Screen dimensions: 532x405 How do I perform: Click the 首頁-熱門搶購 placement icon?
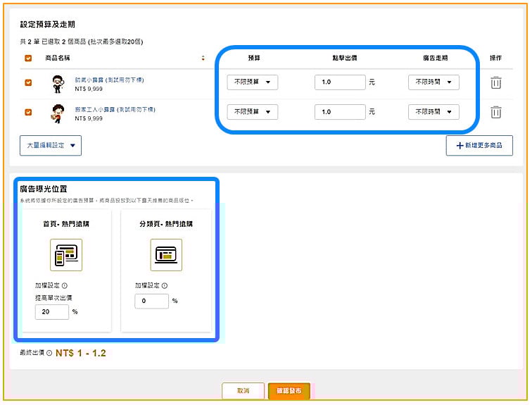[66, 255]
